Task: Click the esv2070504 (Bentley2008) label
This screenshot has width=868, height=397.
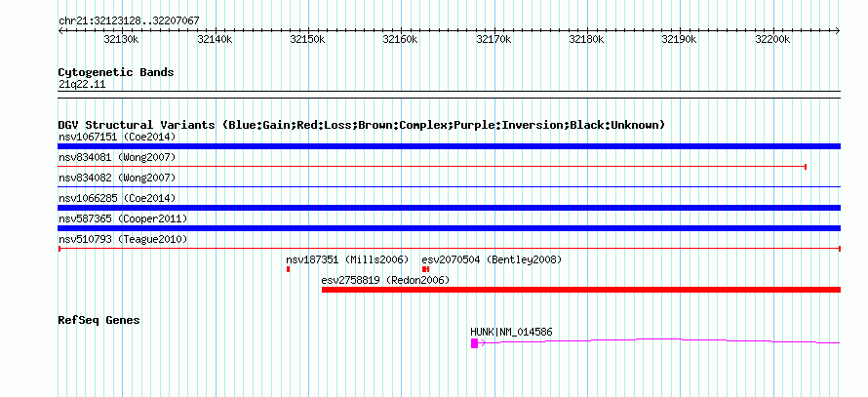Action: pyautogui.click(x=492, y=259)
